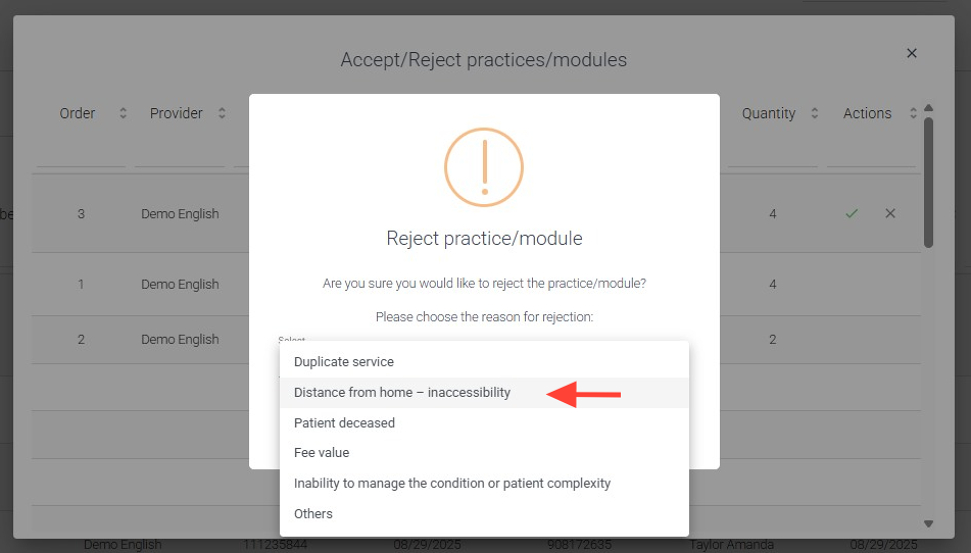Select Distance from home – inaccessibility option
Screen dimensions: 971x553
402,393
